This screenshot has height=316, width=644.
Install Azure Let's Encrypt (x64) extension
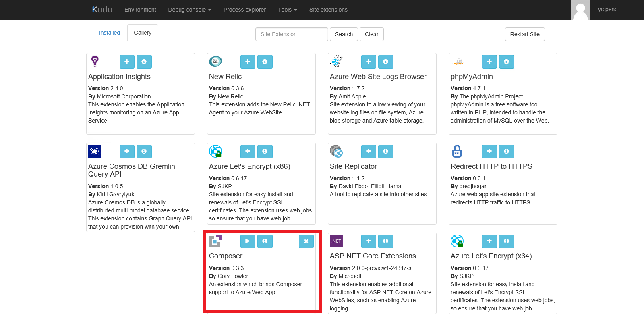click(489, 241)
